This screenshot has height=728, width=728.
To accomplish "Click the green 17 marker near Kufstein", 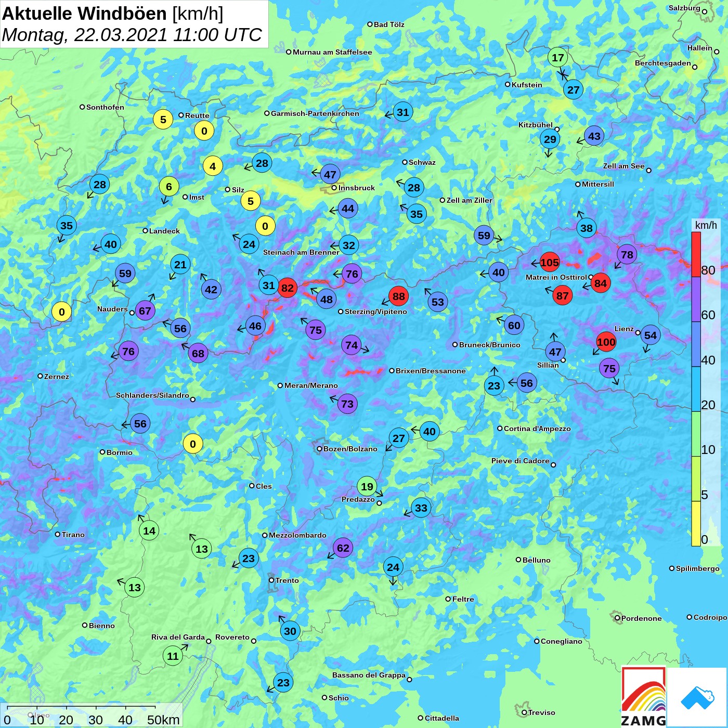I will click(x=557, y=58).
